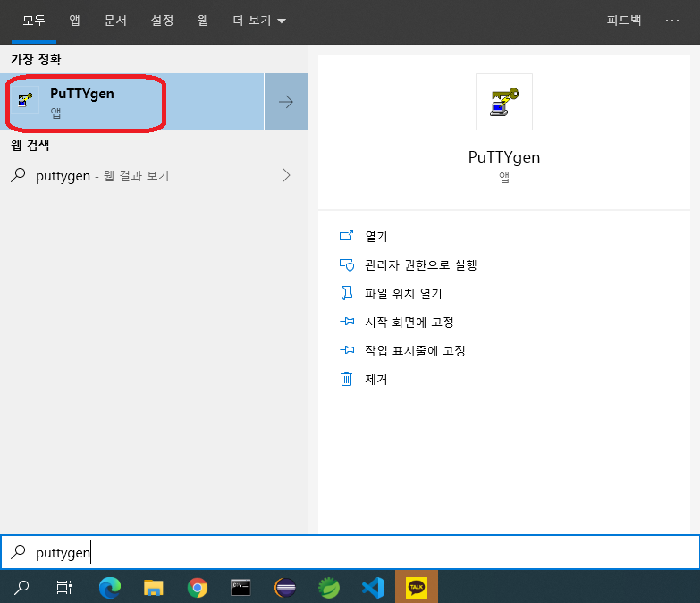The height and width of the screenshot is (603, 700).
Task: Click the 피드백 button
Action: pos(624,21)
